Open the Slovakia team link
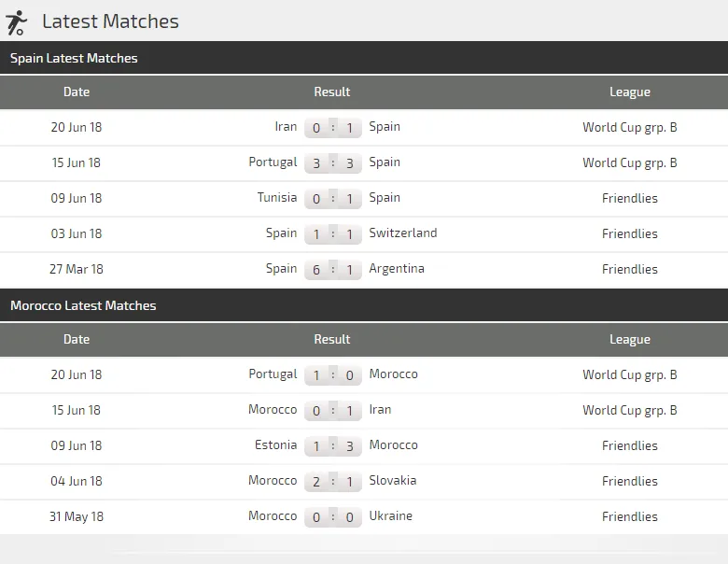 (x=393, y=481)
